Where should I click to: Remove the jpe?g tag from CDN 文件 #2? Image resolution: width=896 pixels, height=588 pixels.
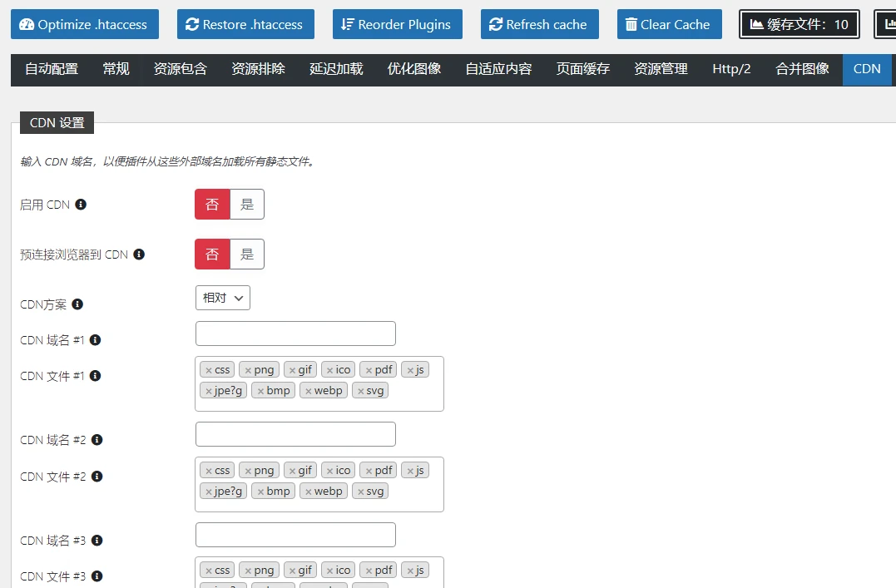[x=207, y=491]
